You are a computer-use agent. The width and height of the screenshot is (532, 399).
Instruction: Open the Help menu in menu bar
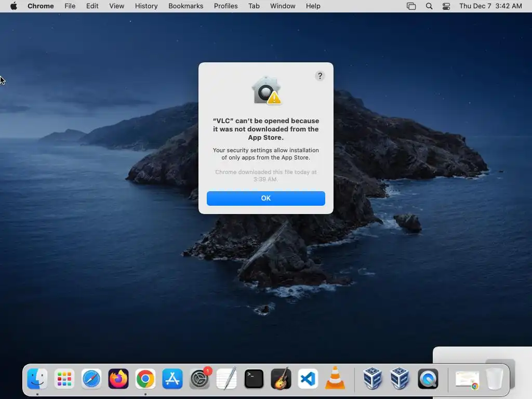pyautogui.click(x=313, y=6)
